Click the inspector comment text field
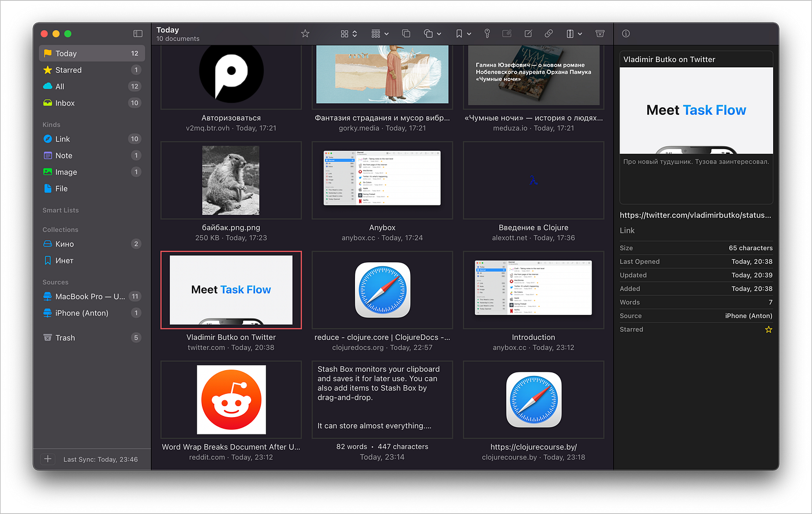 tap(696, 179)
